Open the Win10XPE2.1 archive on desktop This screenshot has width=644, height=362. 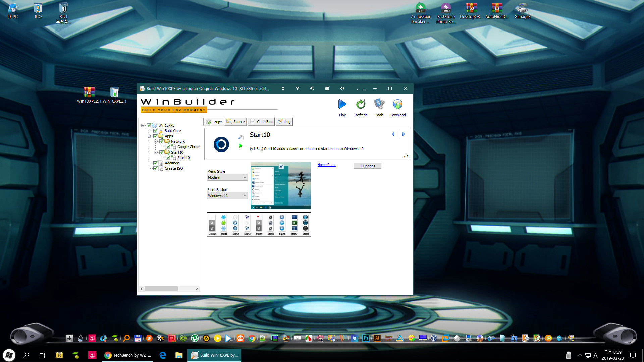[x=89, y=95]
